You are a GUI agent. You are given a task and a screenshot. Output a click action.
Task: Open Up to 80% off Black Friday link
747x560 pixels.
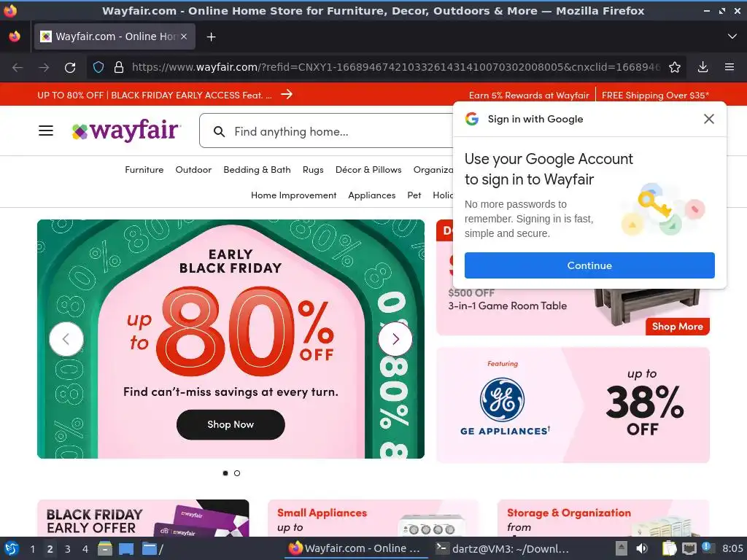(155, 96)
